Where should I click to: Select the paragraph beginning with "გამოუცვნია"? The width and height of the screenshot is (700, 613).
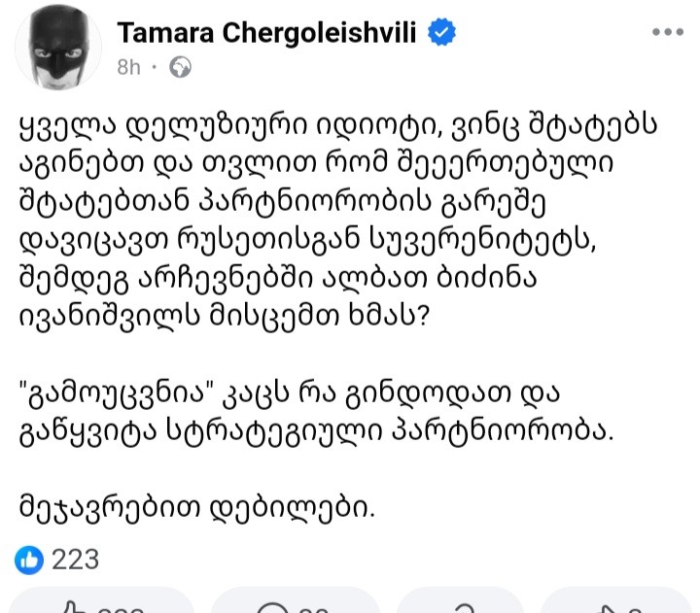coord(317,413)
